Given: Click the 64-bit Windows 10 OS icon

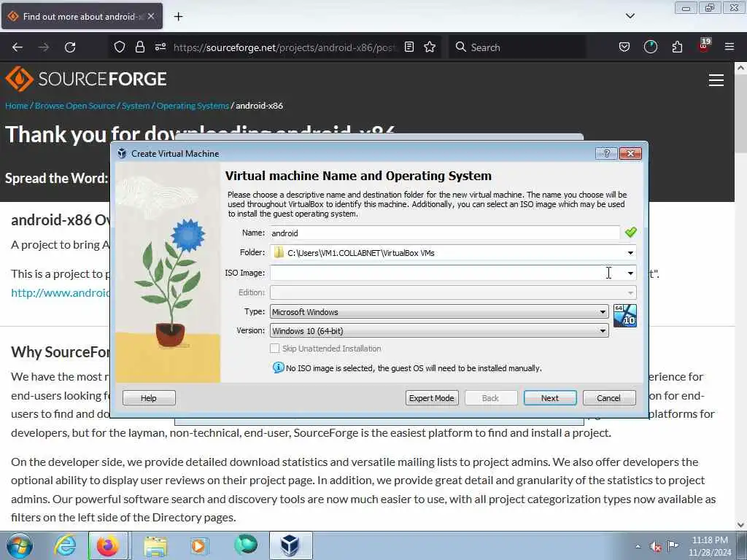Looking at the screenshot, I should [625, 316].
